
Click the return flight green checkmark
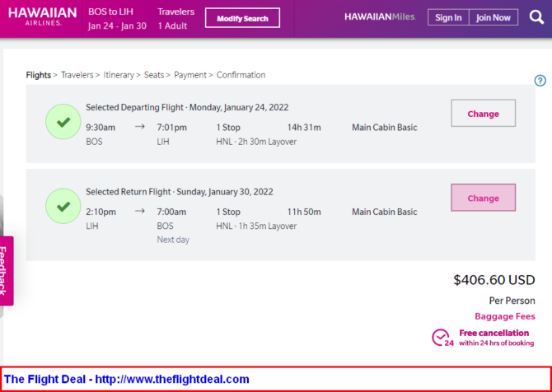(x=63, y=206)
